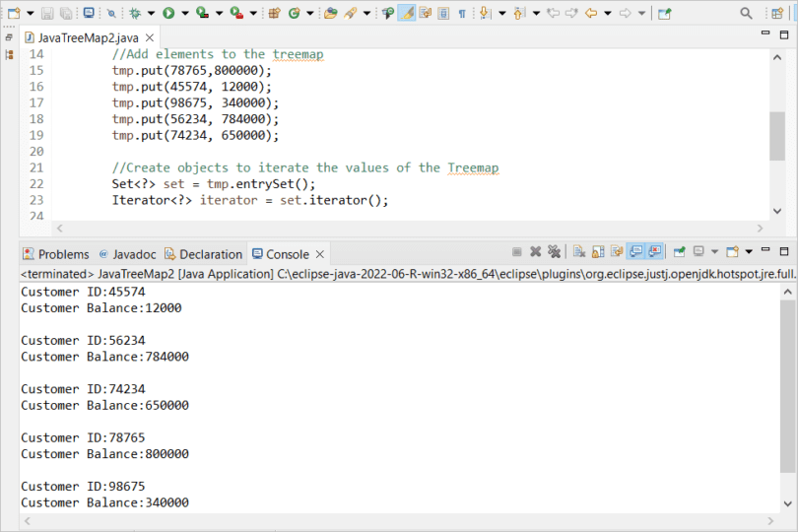Open the New wizard dropdown arrow
This screenshot has width=798, height=532.
click(30, 13)
